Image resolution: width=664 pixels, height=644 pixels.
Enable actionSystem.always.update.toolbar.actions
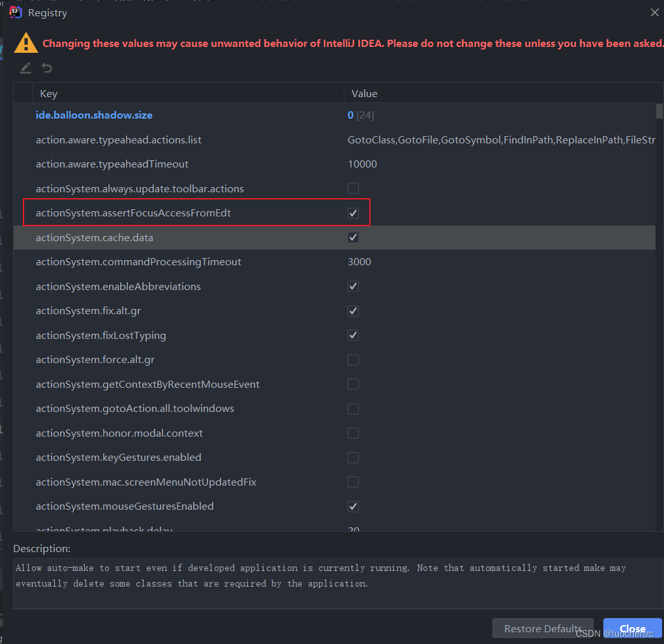[x=353, y=188]
